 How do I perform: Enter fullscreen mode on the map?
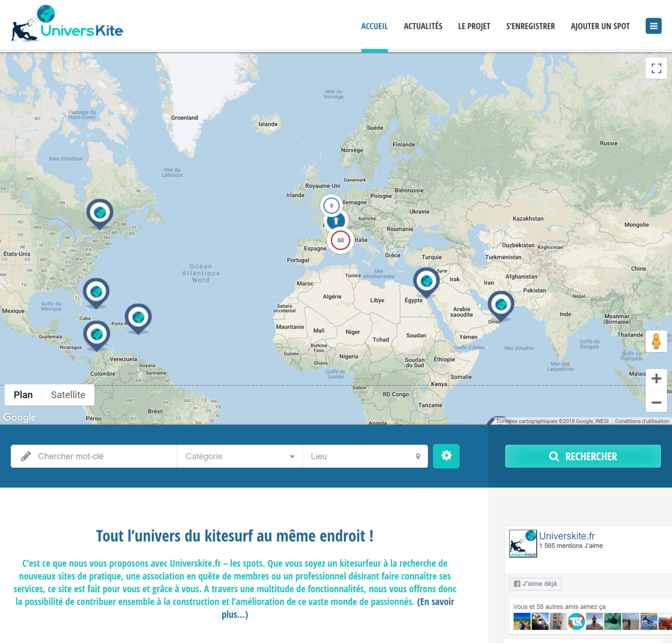tap(656, 68)
